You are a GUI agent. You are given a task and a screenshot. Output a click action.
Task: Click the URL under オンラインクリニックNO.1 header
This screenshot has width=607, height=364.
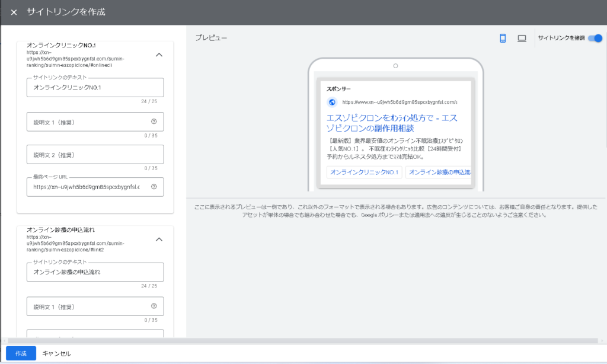point(75,59)
